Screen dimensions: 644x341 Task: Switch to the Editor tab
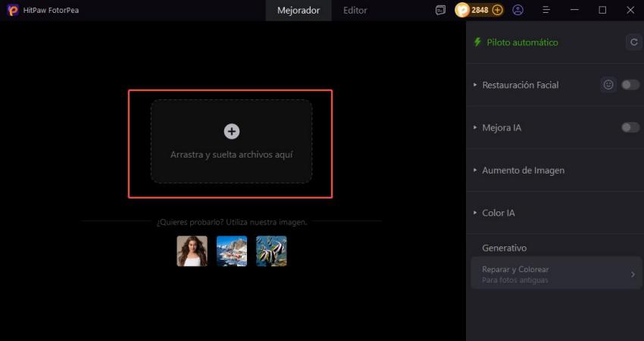[355, 11]
